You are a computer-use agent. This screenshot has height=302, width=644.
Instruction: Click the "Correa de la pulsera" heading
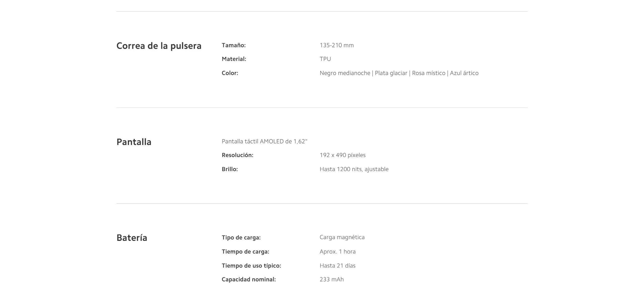159,46
